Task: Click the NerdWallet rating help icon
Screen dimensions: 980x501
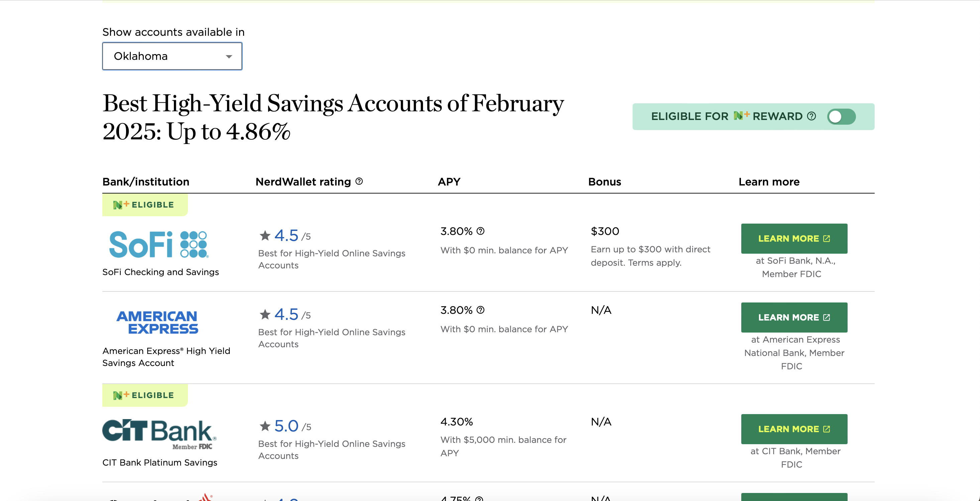Action: tap(359, 181)
